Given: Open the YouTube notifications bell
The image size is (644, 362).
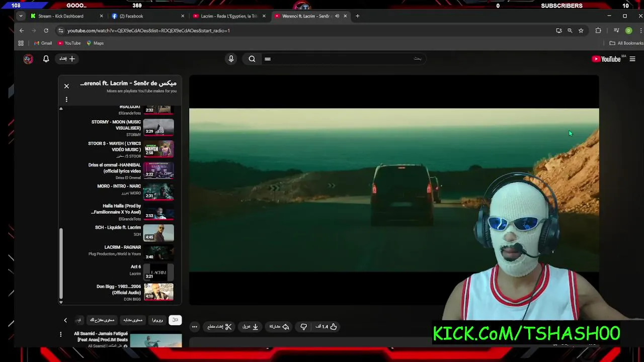Looking at the screenshot, I should [46, 59].
